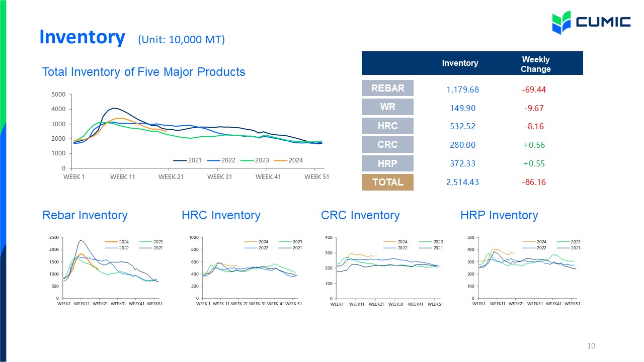Viewport: 644px width, 362px height.
Task: Open the CRC Inventory chart
Action: click(386, 270)
